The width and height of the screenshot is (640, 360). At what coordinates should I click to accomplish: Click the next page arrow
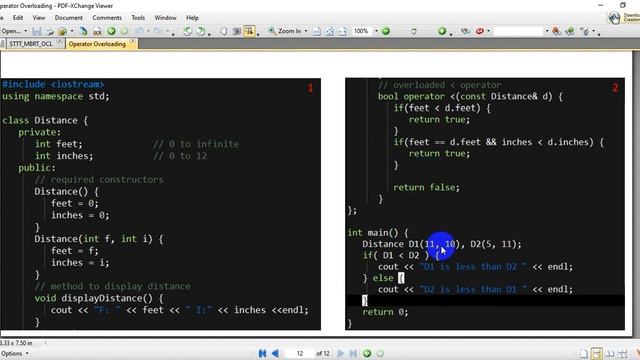pyautogui.click(x=340, y=353)
